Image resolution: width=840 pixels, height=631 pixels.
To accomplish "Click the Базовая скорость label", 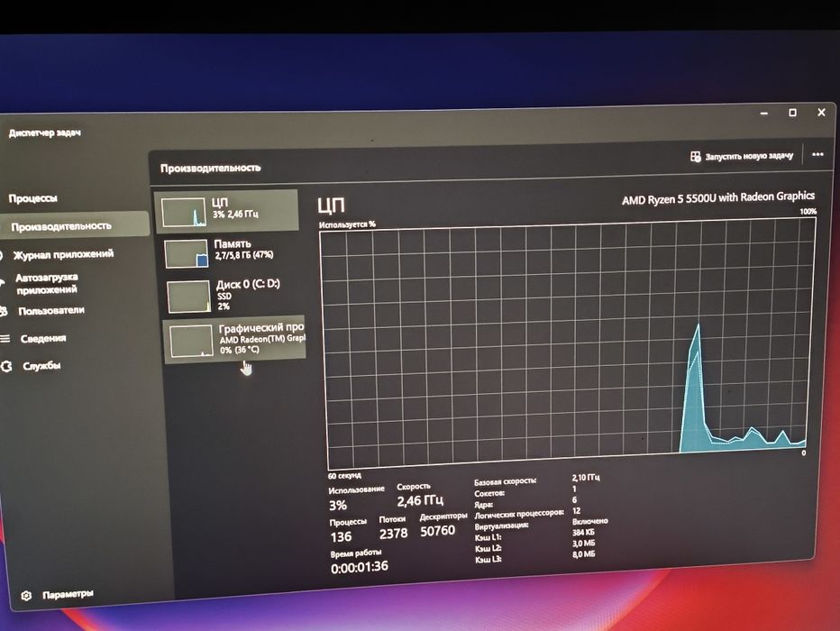I will pos(506,481).
